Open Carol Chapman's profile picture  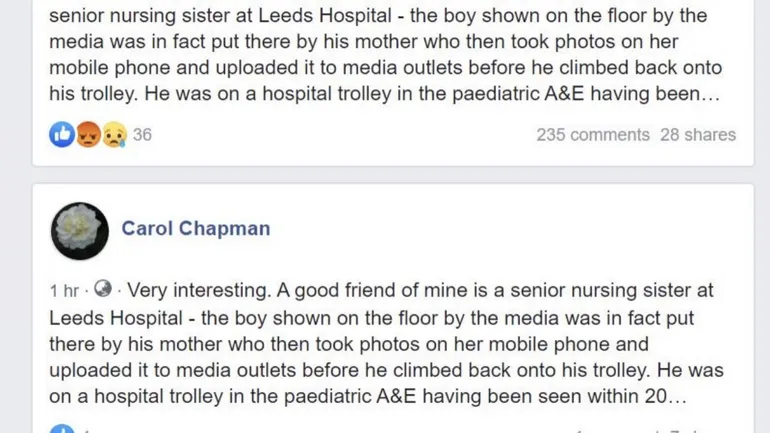pos(79,231)
